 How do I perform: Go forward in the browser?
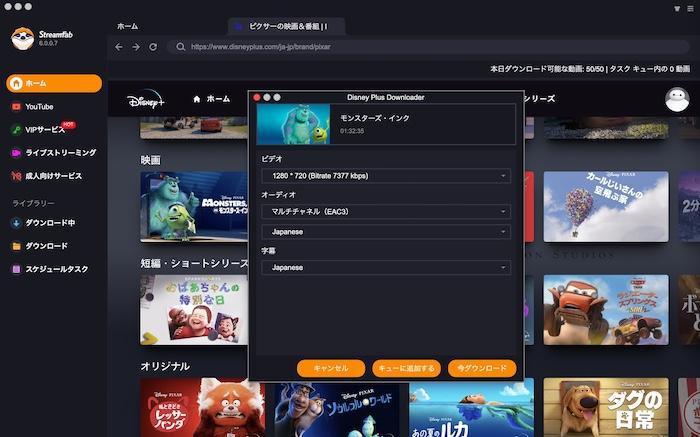coord(136,47)
